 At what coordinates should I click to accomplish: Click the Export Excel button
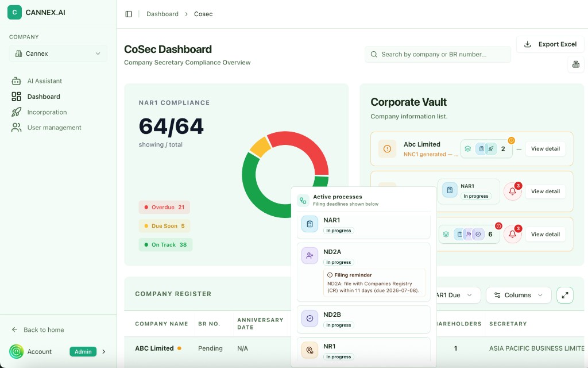click(x=550, y=44)
